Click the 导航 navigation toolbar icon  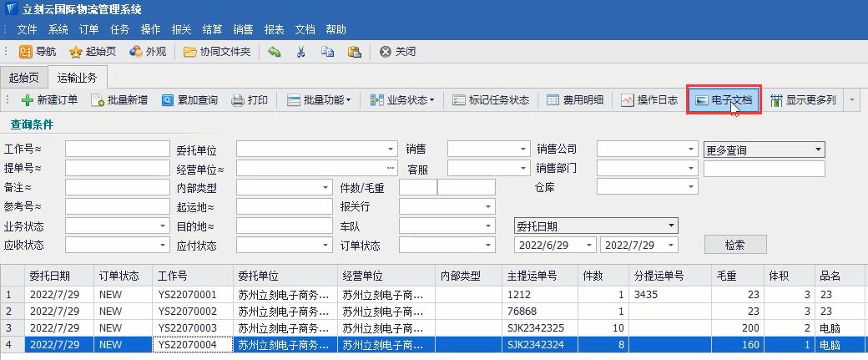pyautogui.click(x=38, y=52)
